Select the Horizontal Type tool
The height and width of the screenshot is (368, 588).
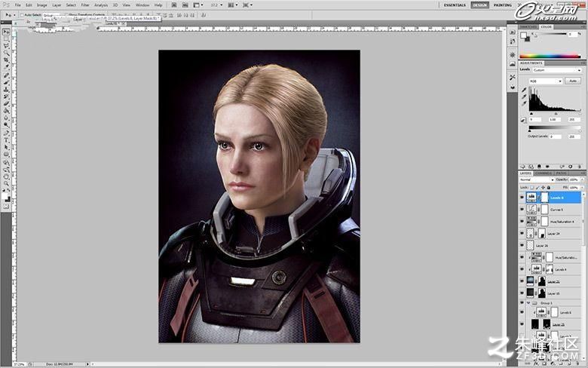[6, 140]
